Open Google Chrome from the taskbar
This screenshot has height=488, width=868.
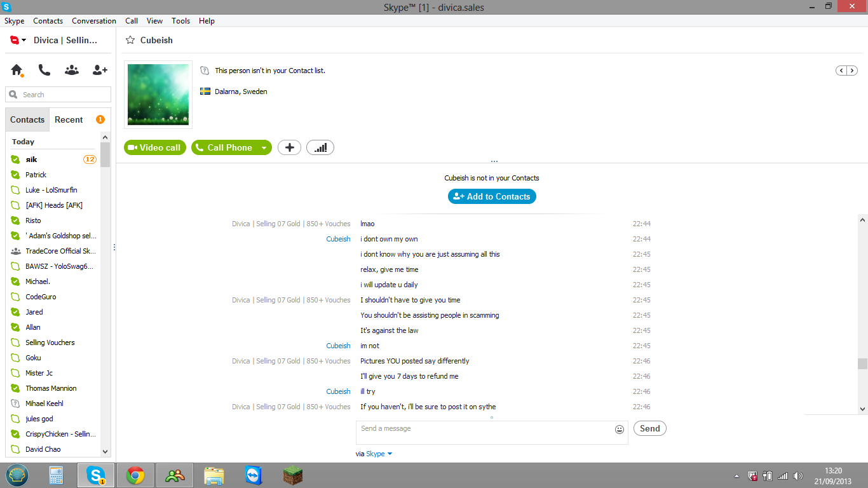(135, 475)
